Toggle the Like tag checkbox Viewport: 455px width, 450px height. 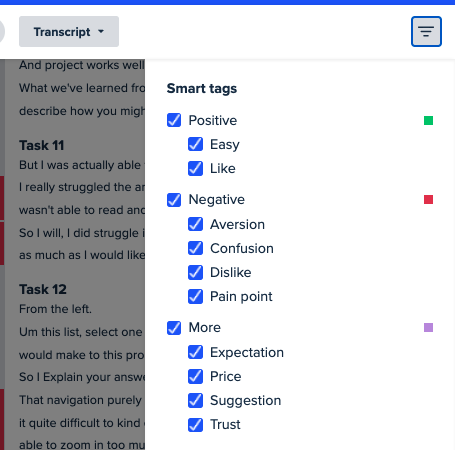click(x=195, y=168)
